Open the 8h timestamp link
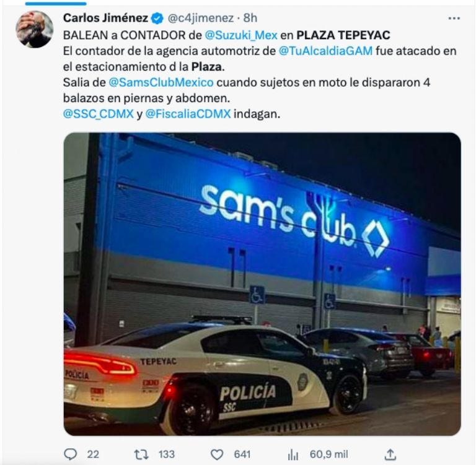476x465 pixels. click(x=250, y=18)
